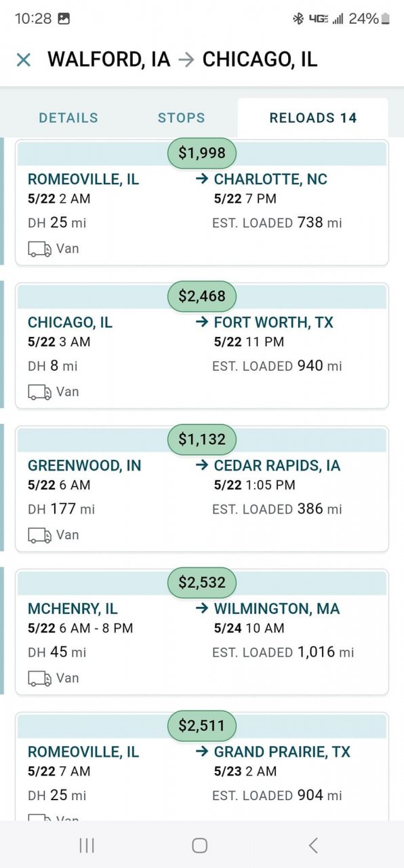404x868 pixels.
Task: Click the van truck icon on McHenry to Wilmington load
Action: click(39, 679)
